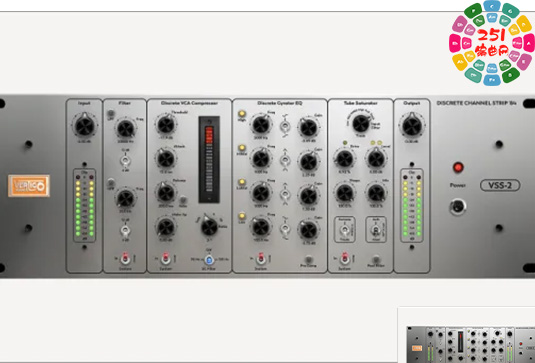The image size is (535, 363).
Task: Click the HiMid band Gain knob in EQ
Action: pos(309,162)
